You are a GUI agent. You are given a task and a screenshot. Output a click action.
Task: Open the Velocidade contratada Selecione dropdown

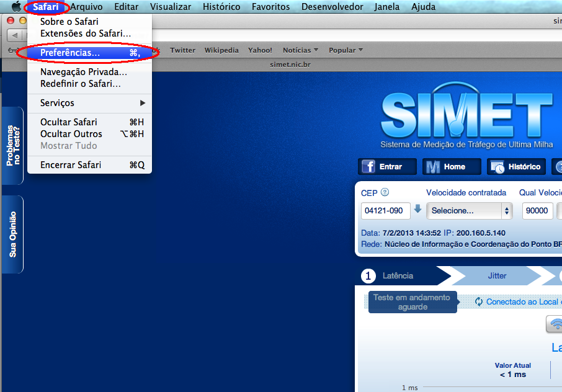click(x=469, y=211)
